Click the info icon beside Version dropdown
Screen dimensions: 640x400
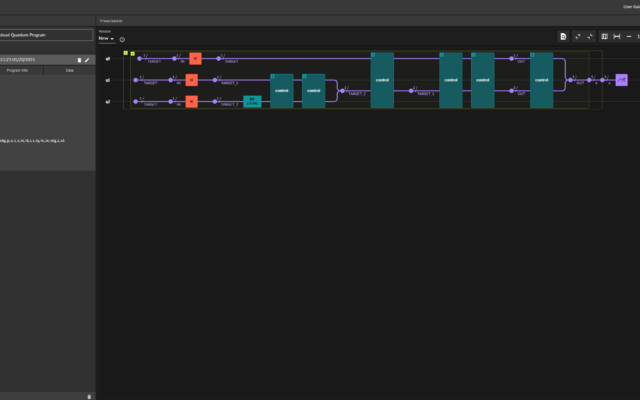pos(122,39)
